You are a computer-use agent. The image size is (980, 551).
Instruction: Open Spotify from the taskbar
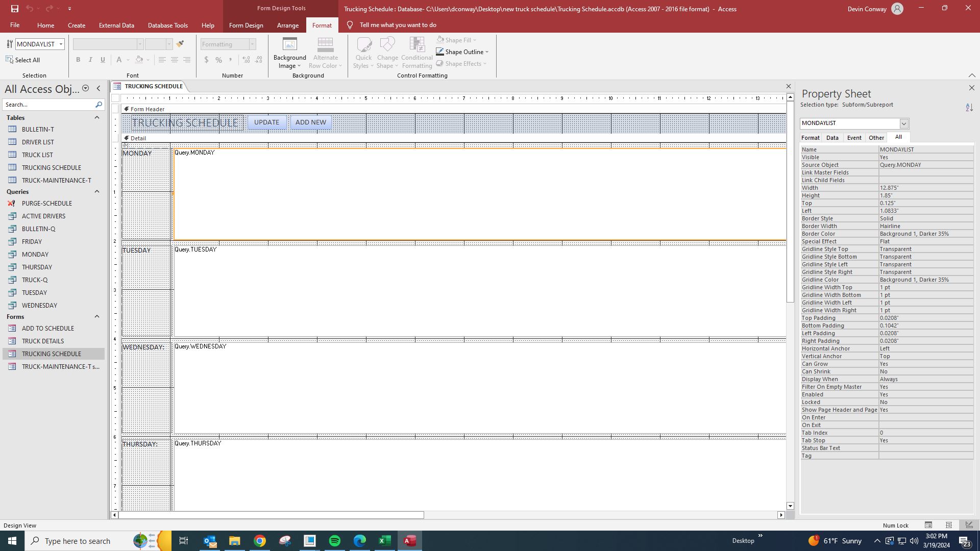(x=334, y=541)
